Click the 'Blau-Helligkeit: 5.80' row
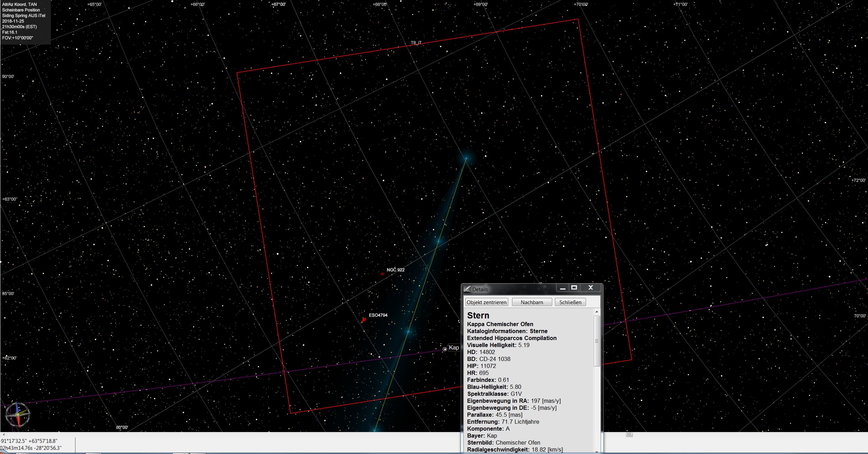 (x=494, y=387)
